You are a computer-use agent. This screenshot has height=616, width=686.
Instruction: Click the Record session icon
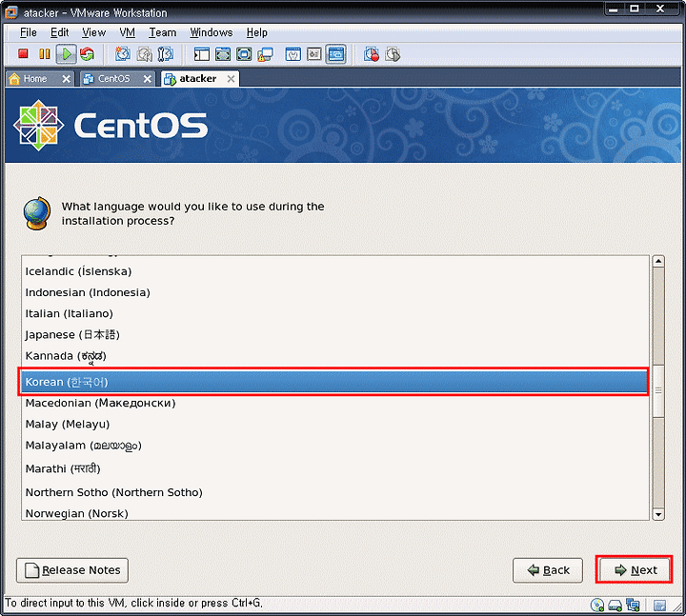[x=372, y=54]
